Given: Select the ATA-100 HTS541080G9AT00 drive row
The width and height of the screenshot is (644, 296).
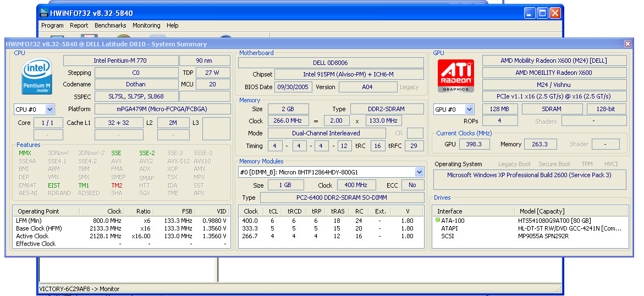Looking at the screenshot, I should (x=530, y=221).
